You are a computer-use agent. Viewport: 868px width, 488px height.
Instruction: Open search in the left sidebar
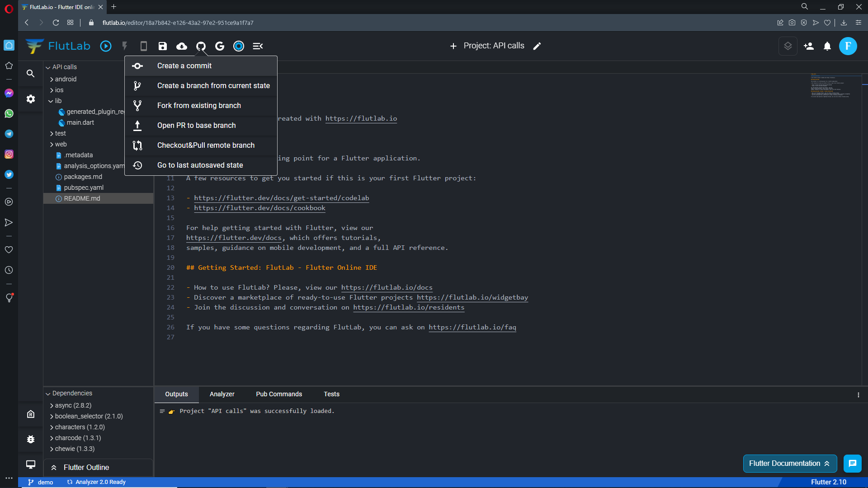(31, 73)
